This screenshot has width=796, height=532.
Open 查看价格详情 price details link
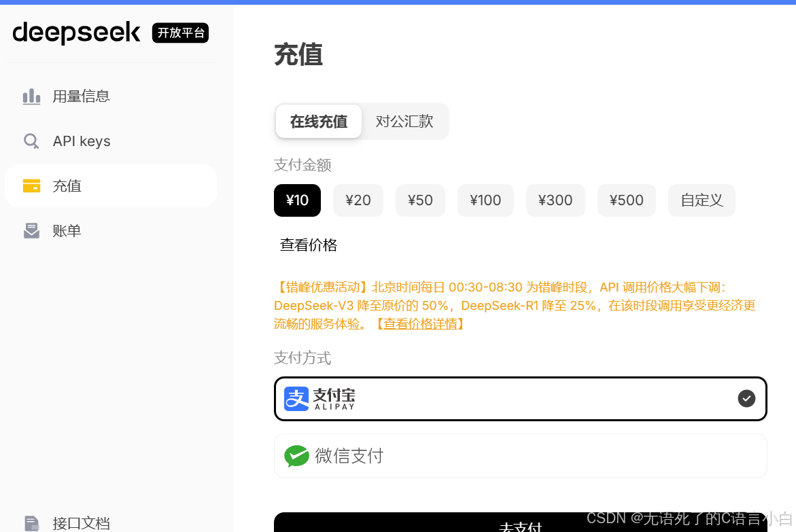click(421, 323)
